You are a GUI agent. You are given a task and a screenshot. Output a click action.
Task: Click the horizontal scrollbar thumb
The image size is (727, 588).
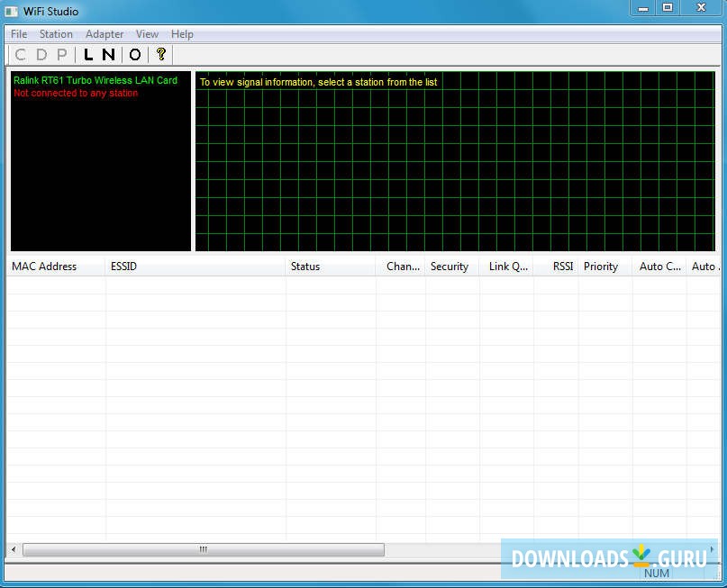click(x=204, y=549)
